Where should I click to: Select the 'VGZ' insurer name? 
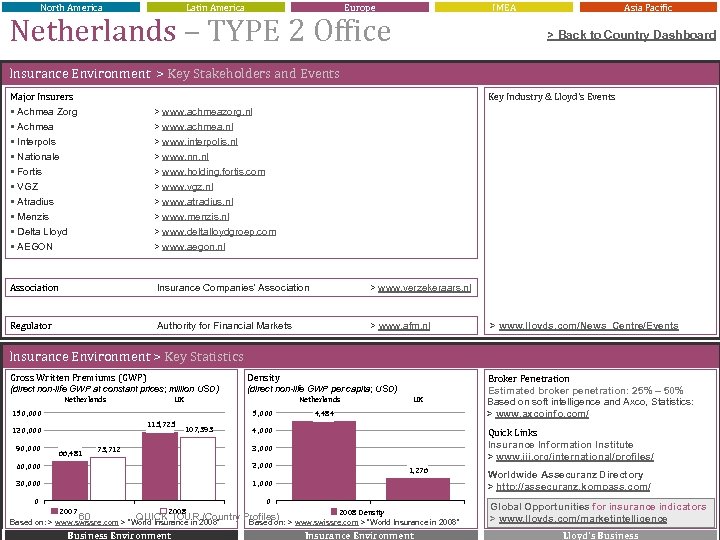(28, 187)
